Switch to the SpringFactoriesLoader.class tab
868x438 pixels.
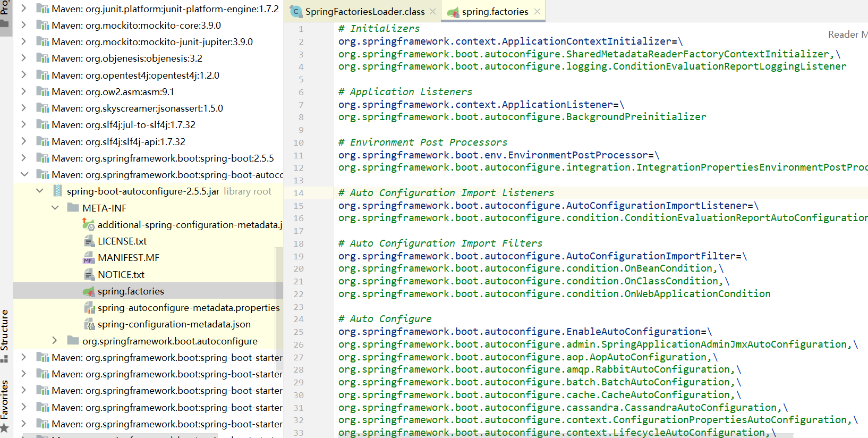(x=364, y=12)
